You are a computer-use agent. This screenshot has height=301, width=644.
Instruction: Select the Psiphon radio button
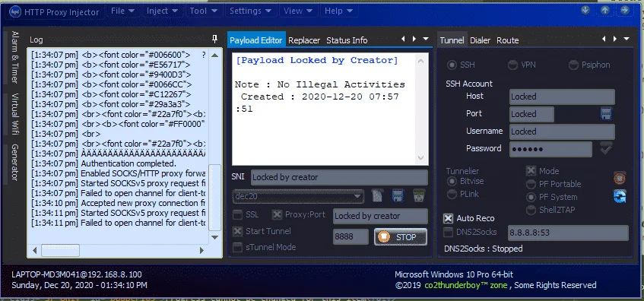tap(573, 65)
